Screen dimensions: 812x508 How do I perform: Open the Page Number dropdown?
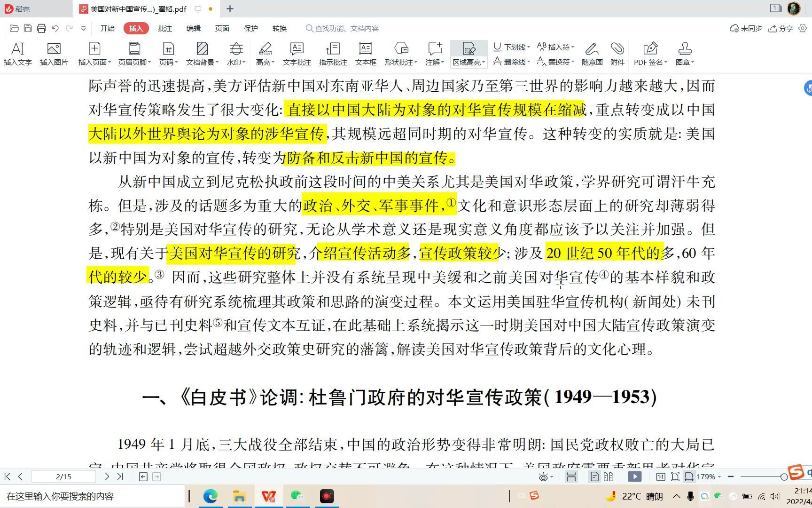[x=168, y=54]
